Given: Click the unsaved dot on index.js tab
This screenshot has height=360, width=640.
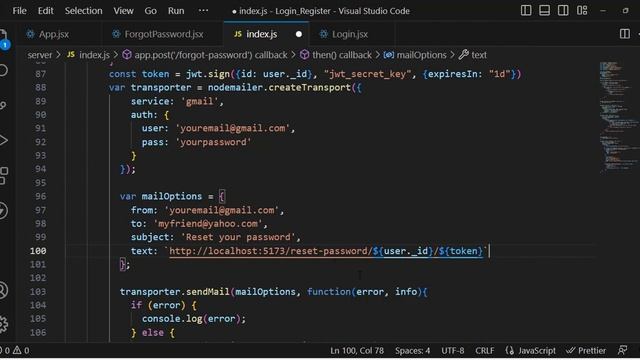Looking at the screenshot, I should (x=299, y=34).
